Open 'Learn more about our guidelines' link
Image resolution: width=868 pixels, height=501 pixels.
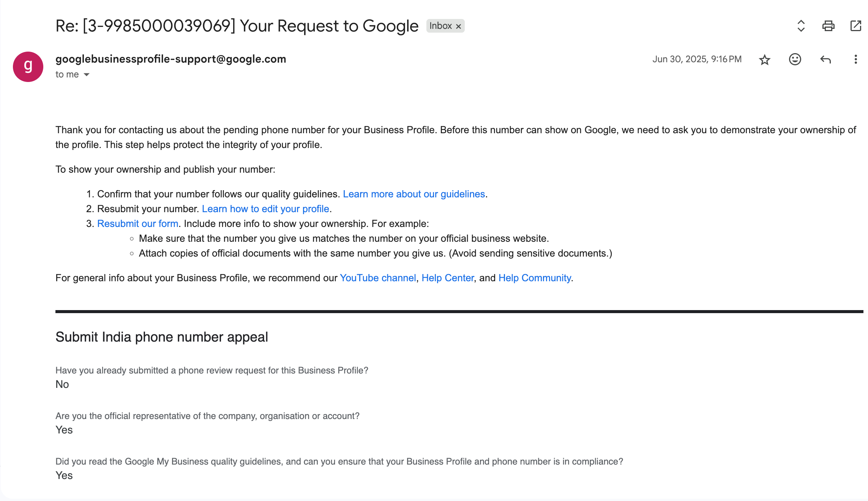(414, 194)
